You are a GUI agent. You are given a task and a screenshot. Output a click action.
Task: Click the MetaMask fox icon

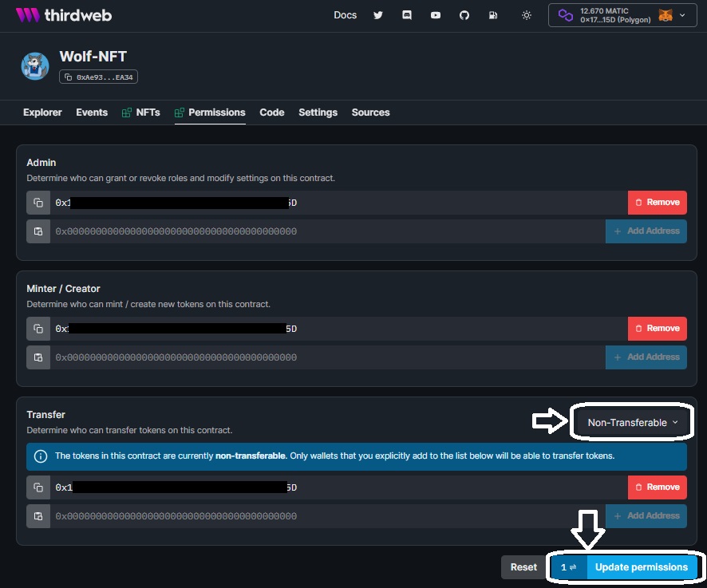665,15
